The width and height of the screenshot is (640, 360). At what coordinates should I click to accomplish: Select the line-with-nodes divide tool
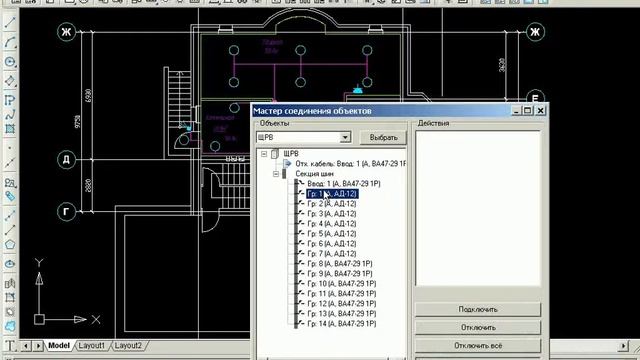click(10, 163)
